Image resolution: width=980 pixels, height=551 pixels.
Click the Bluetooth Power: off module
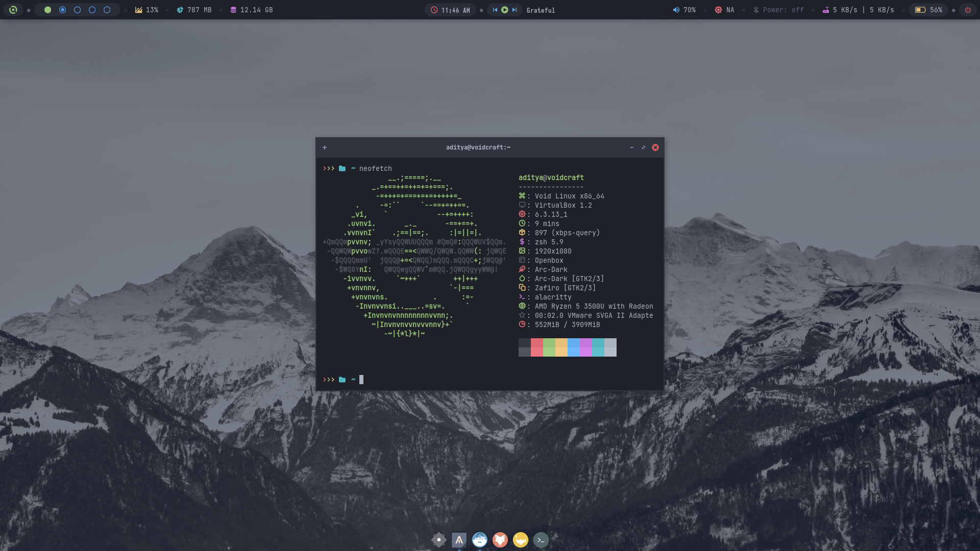(778, 10)
